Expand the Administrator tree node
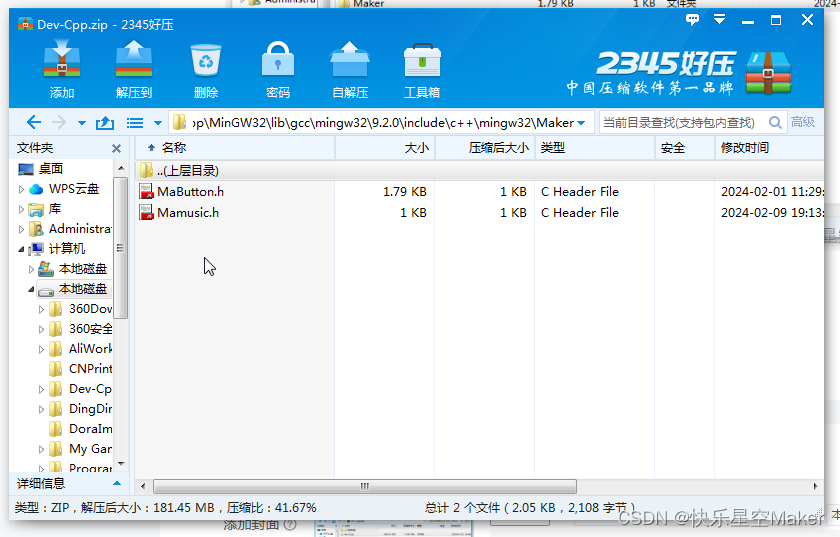840x537 pixels. click(21, 229)
